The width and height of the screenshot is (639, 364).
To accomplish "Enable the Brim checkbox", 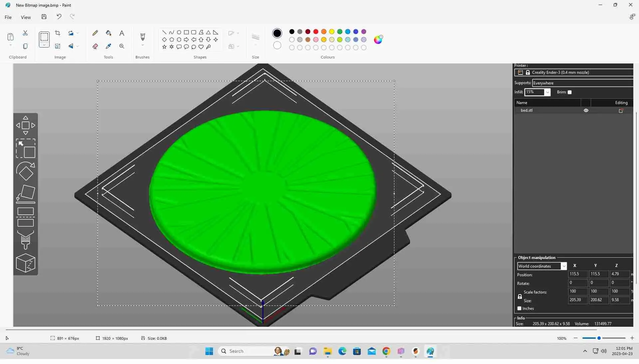I will [569, 92].
